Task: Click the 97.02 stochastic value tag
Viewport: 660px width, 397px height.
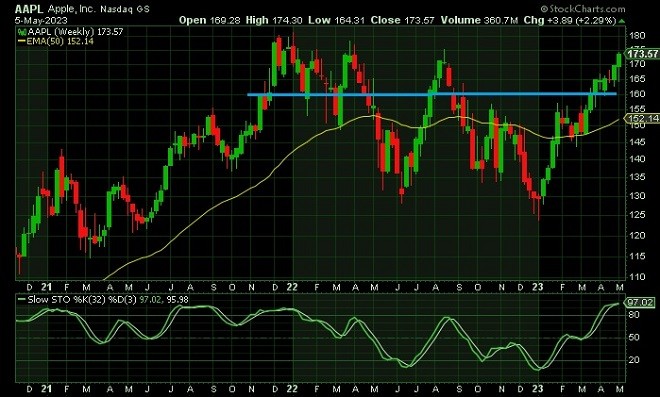Action: pyautogui.click(x=640, y=303)
